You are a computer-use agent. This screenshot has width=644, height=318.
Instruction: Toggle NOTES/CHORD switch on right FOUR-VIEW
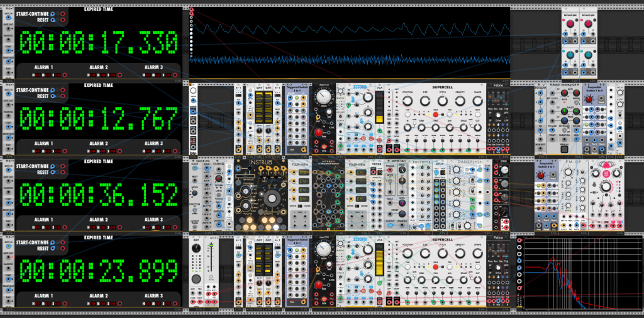click(x=357, y=205)
